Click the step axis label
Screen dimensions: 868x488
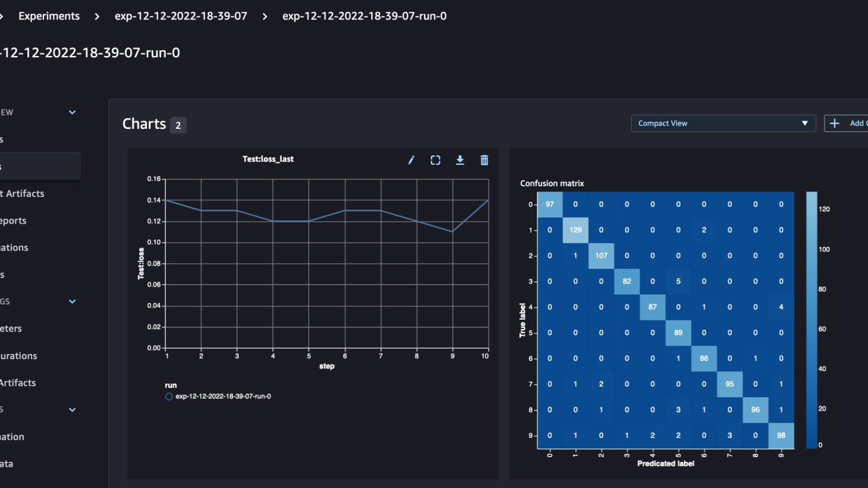[327, 366]
